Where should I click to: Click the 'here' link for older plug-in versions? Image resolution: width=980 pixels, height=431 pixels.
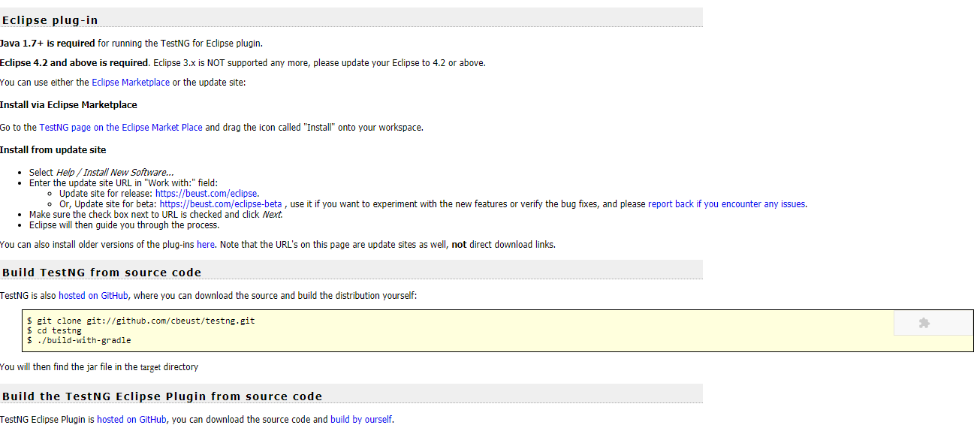coord(206,245)
